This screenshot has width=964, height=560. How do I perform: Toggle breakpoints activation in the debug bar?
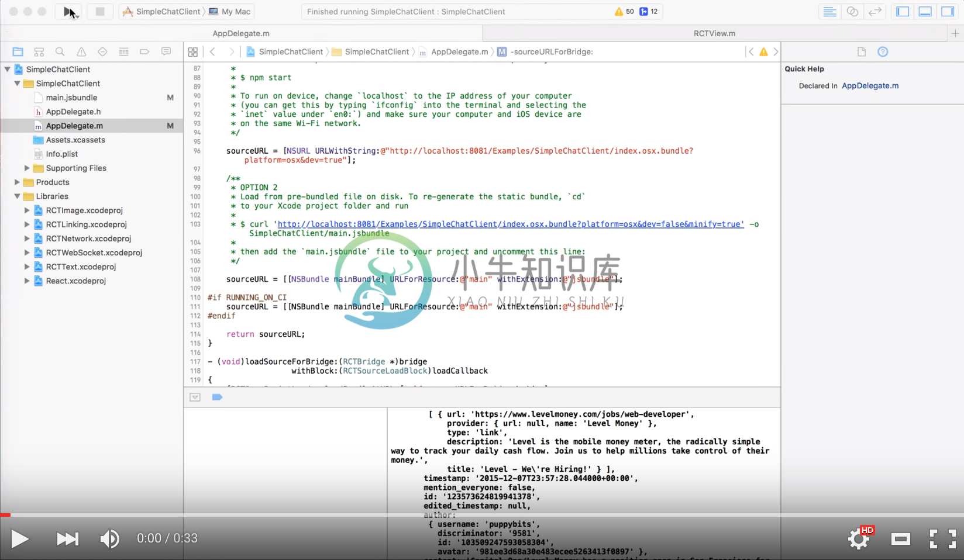coord(217,397)
